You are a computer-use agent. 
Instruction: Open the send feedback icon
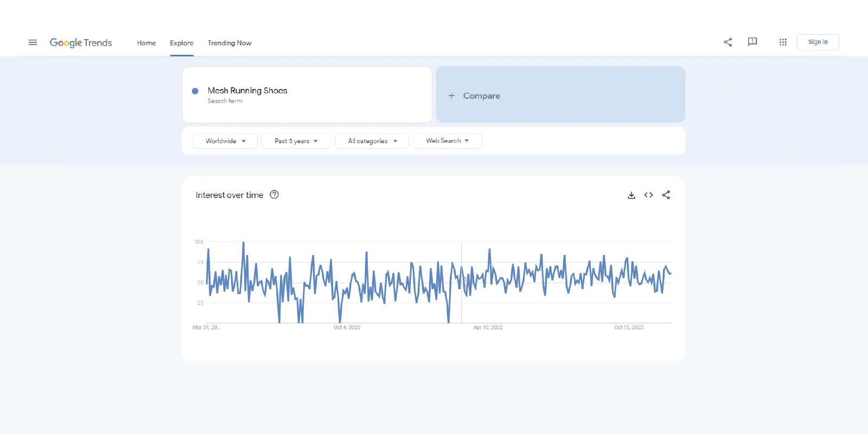pos(752,42)
